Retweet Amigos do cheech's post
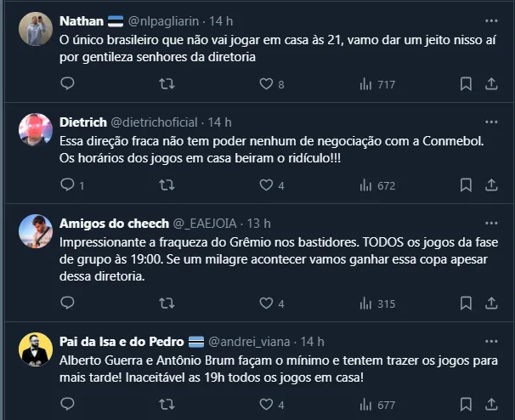 [167, 304]
